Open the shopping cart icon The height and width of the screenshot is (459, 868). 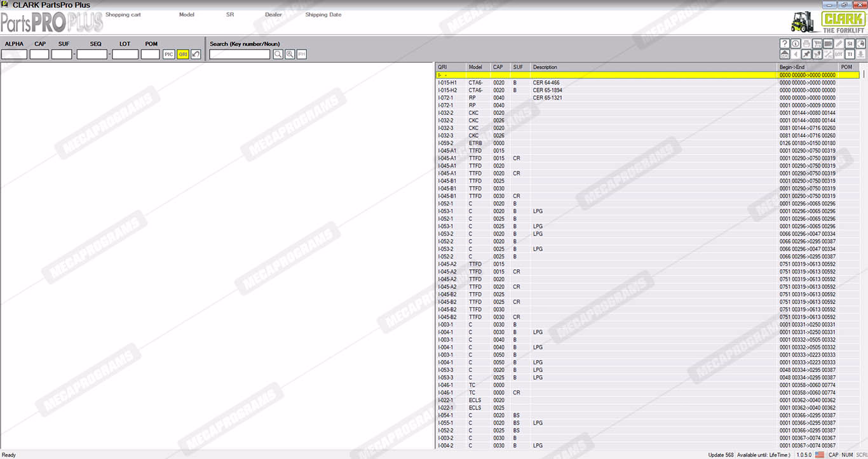817,44
